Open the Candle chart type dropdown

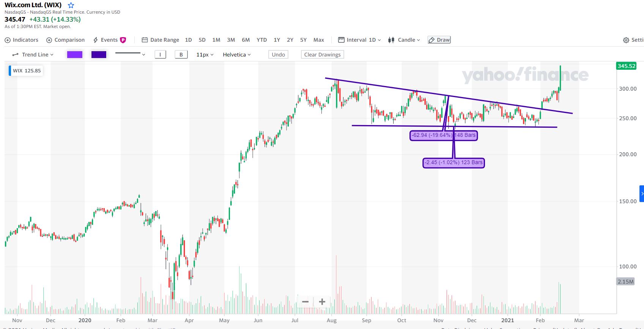(x=404, y=40)
